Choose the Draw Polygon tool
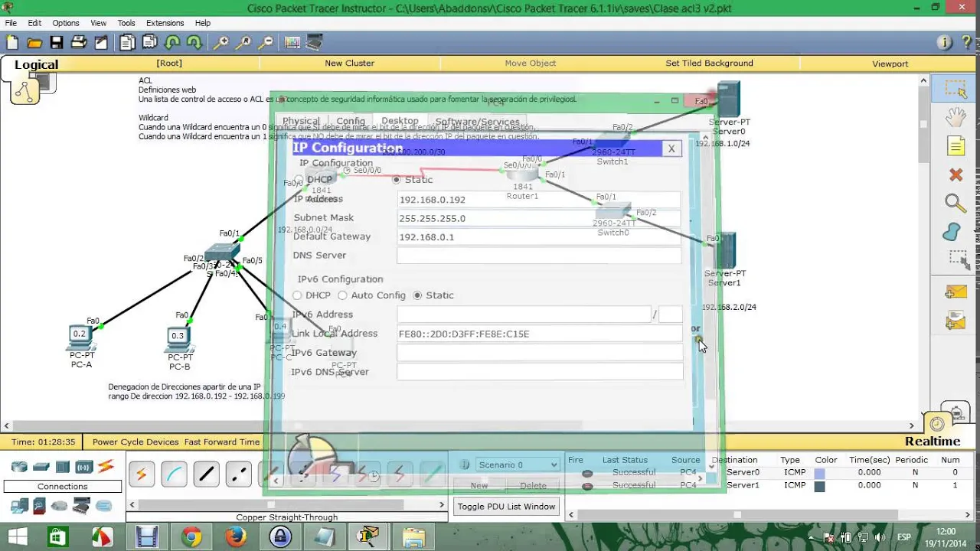This screenshot has width=980, height=551. point(952,231)
